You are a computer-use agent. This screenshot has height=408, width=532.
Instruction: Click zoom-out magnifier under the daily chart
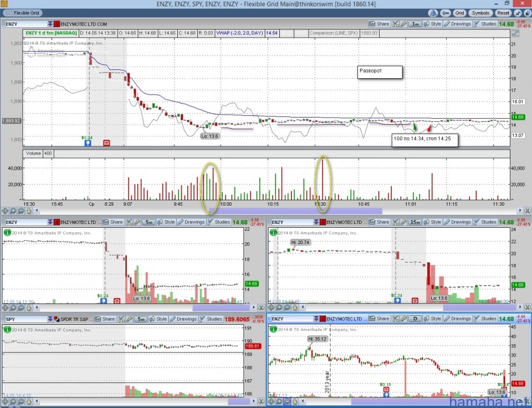[287, 402]
